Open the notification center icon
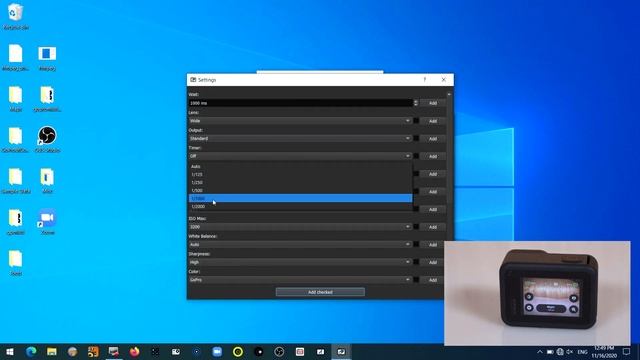 tap(627, 351)
